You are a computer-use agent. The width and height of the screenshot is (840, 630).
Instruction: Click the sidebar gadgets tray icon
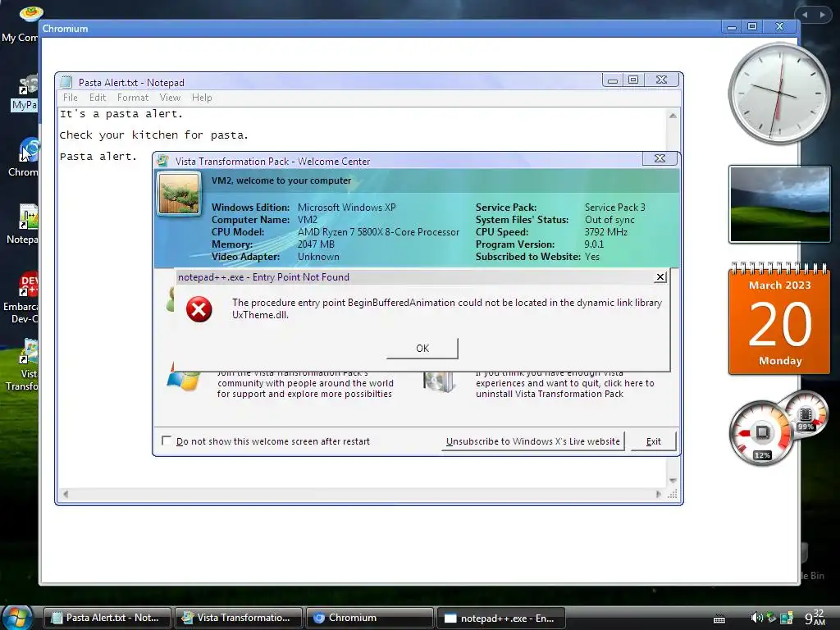pos(787,619)
